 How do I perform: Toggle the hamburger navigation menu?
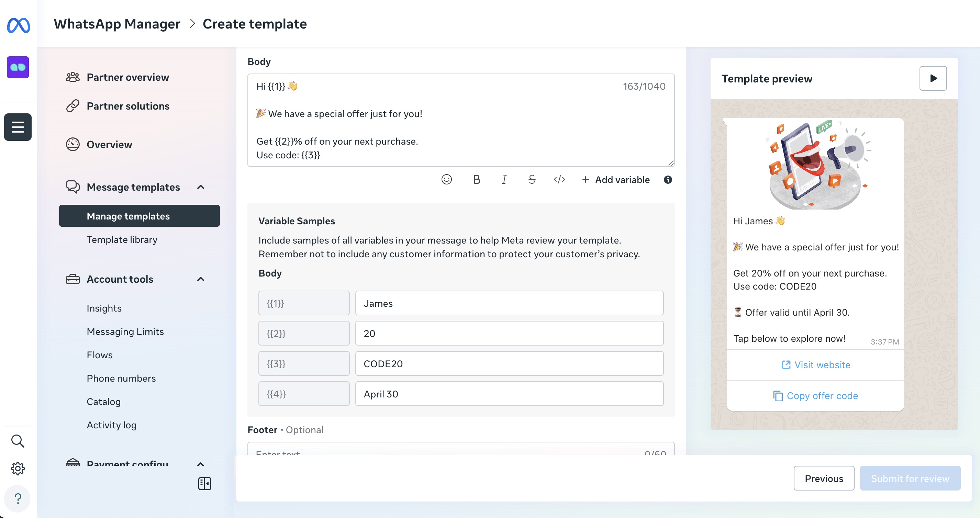pyautogui.click(x=18, y=127)
